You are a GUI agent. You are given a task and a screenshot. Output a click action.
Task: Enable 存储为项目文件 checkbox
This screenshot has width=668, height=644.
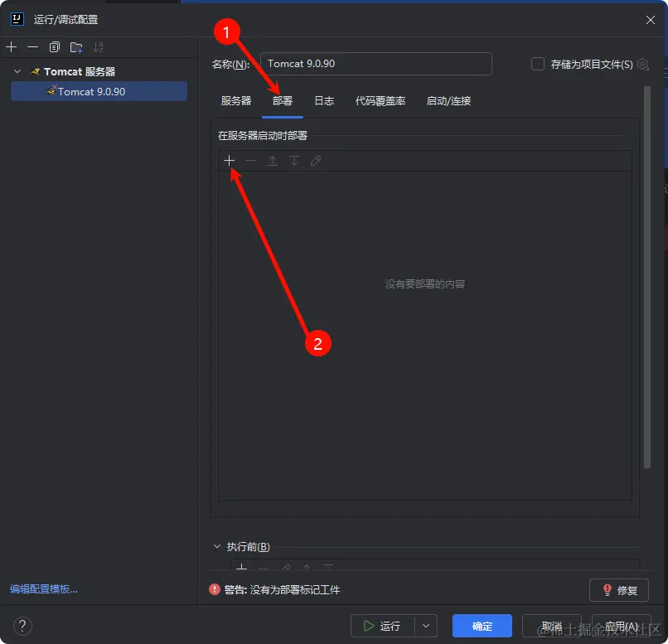coord(538,64)
